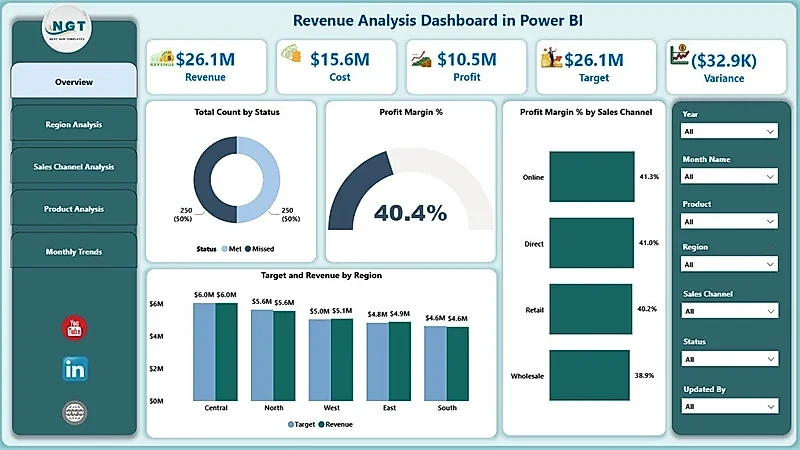Click the West axis label

pyautogui.click(x=332, y=408)
